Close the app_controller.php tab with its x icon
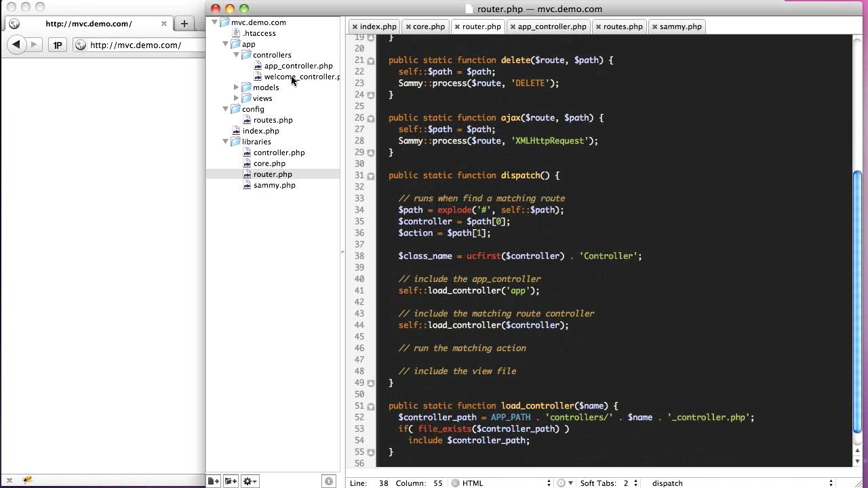Screen dimensions: 868x488 pos(513,26)
